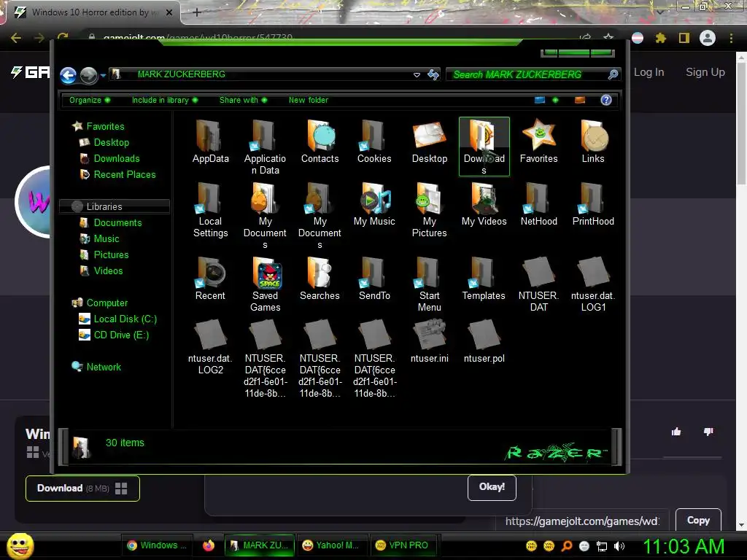
Task: Select the Desktop folder icon in file list
Action: [x=429, y=142]
